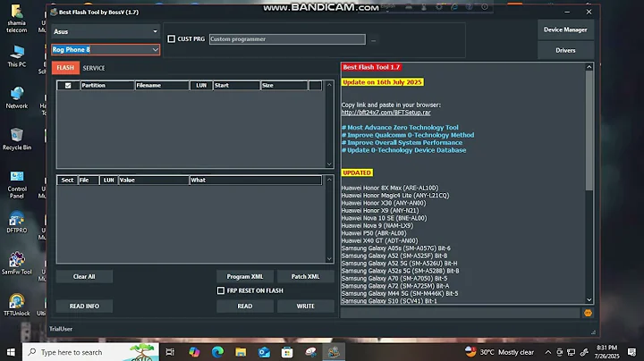Click the Windows search box
This screenshot has height=361, width=644.
(90, 352)
